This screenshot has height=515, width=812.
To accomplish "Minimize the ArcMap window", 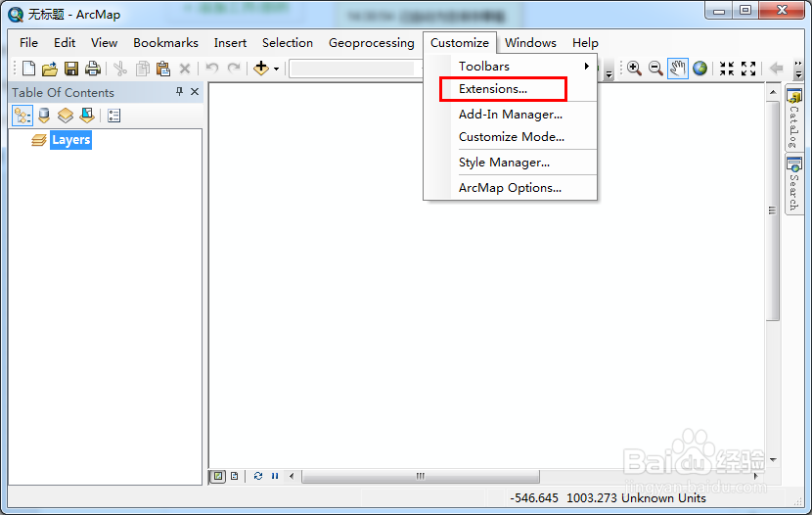I will coord(719,11).
